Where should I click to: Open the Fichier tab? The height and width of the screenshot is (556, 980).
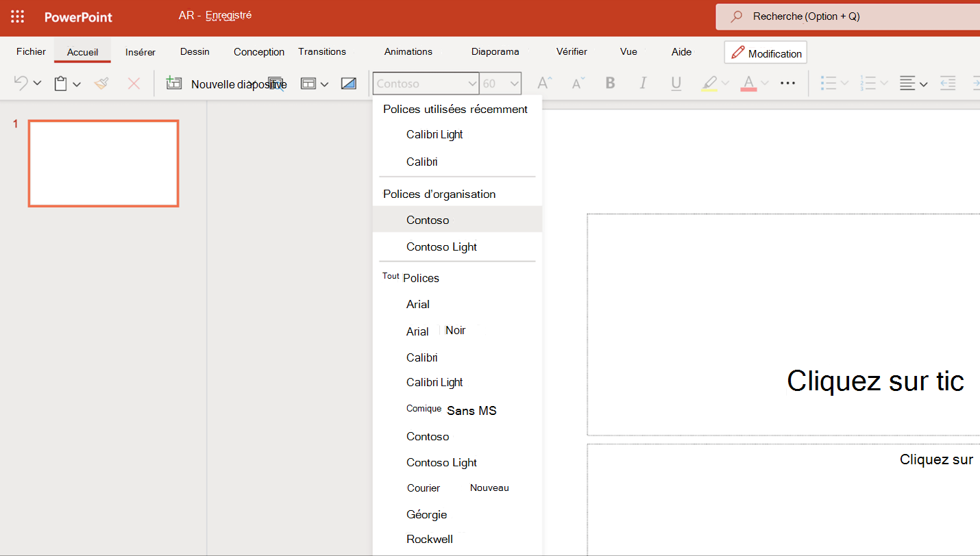[31, 51]
